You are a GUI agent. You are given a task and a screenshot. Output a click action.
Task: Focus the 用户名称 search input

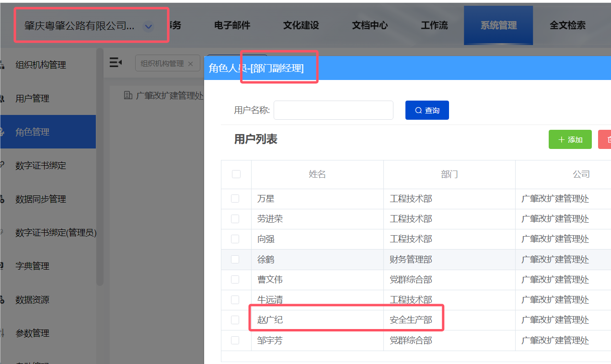[334, 110]
